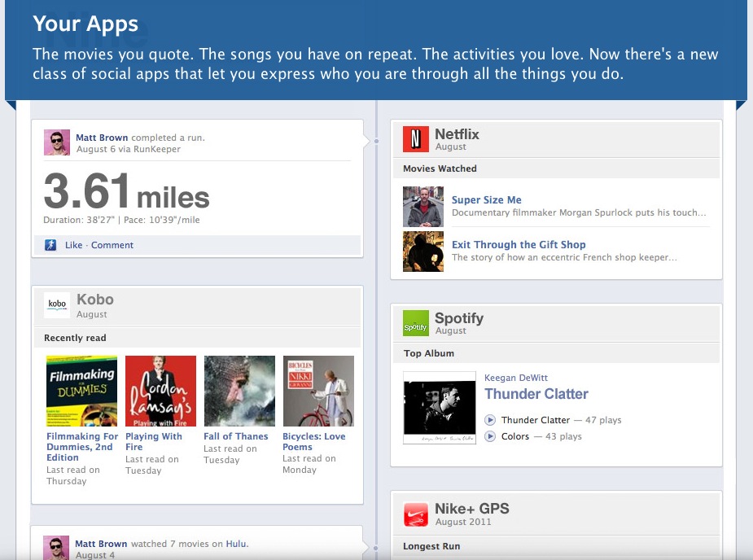Click the Spotify green logo icon

(415, 324)
